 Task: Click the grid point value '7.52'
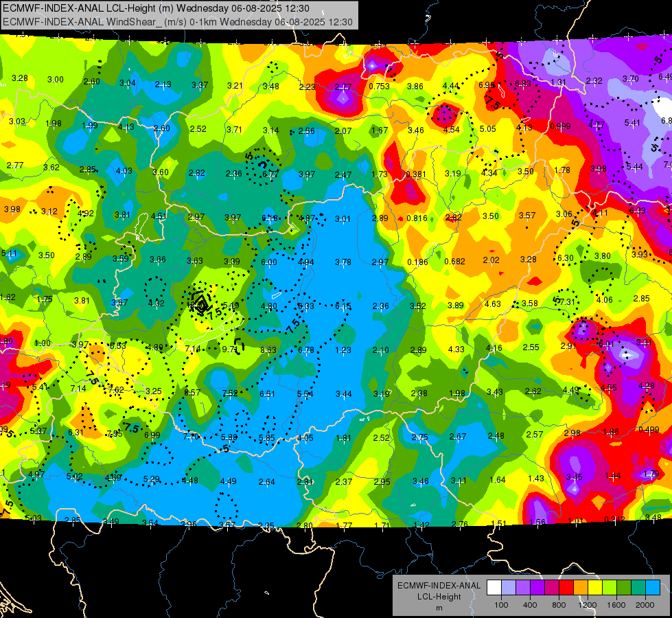tap(230, 393)
